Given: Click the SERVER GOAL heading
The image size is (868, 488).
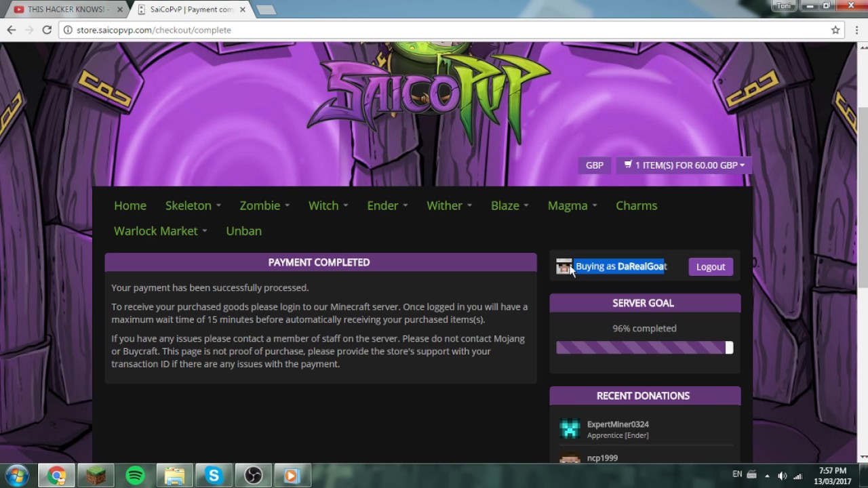Looking at the screenshot, I should (643, 303).
